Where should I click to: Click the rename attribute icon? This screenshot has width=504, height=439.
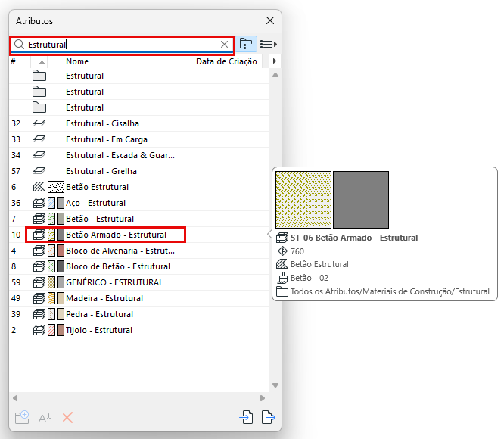click(x=45, y=418)
